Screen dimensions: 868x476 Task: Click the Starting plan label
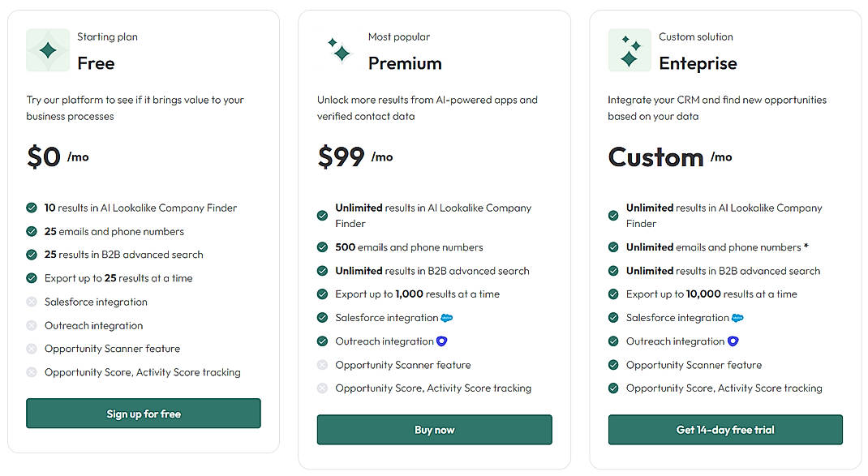tap(106, 36)
